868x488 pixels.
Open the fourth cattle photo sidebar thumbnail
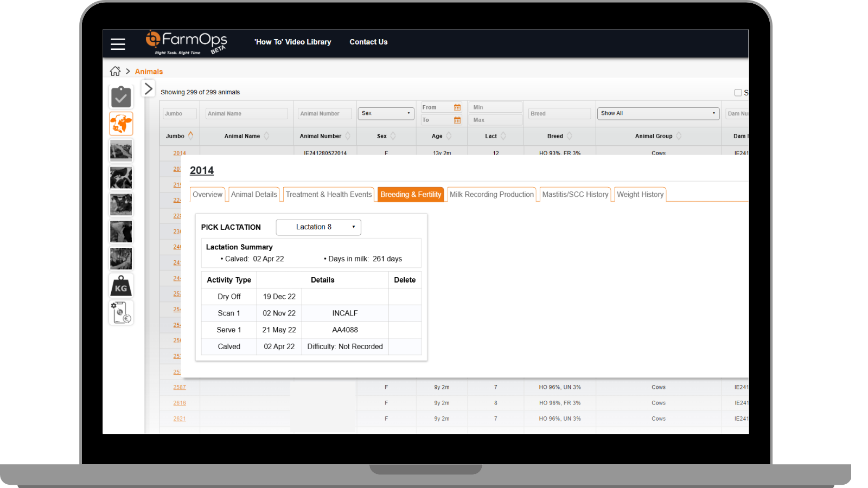click(x=121, y=232)
